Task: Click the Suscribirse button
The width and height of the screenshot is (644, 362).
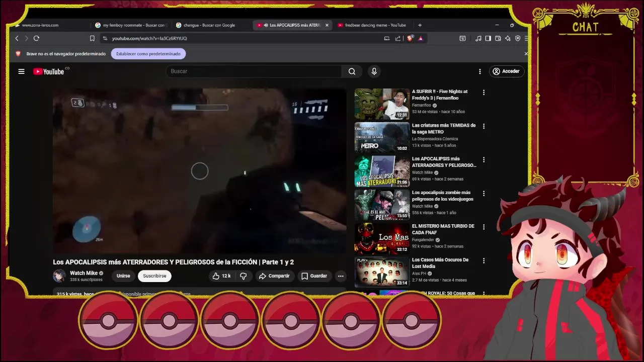Action: [154, 276]
